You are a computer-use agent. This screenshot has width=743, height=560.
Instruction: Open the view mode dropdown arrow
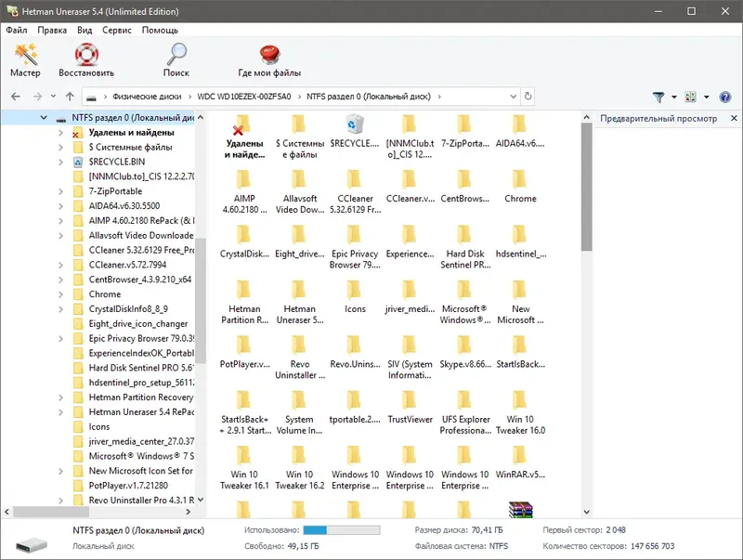pyautogui.click(x=706, y=98)
